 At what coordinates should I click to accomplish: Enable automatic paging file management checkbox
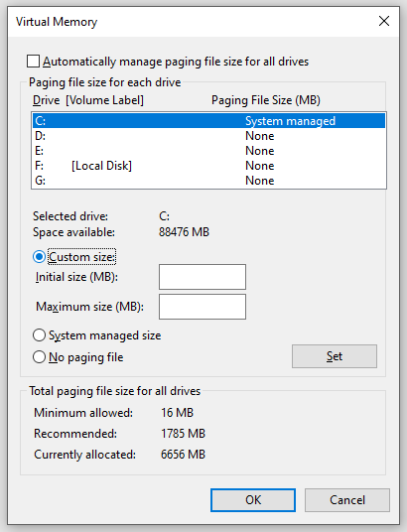tap(34, 62)
